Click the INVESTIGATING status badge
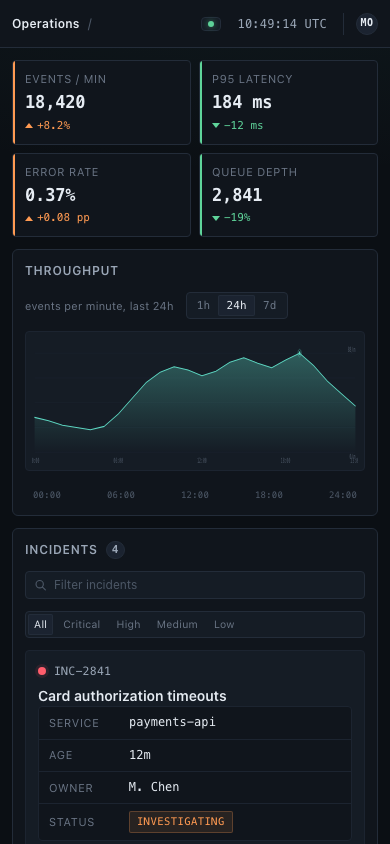Screen dimensions: 390x844 (x=181, y=822)
